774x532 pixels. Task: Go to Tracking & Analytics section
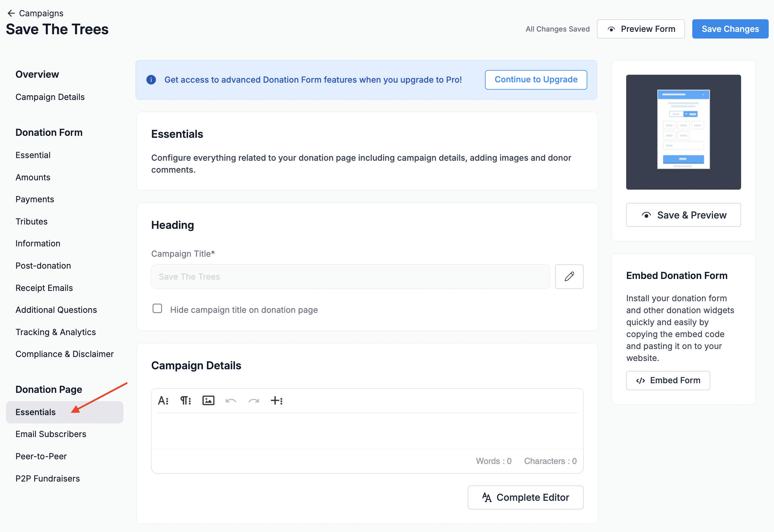point(55,332)
